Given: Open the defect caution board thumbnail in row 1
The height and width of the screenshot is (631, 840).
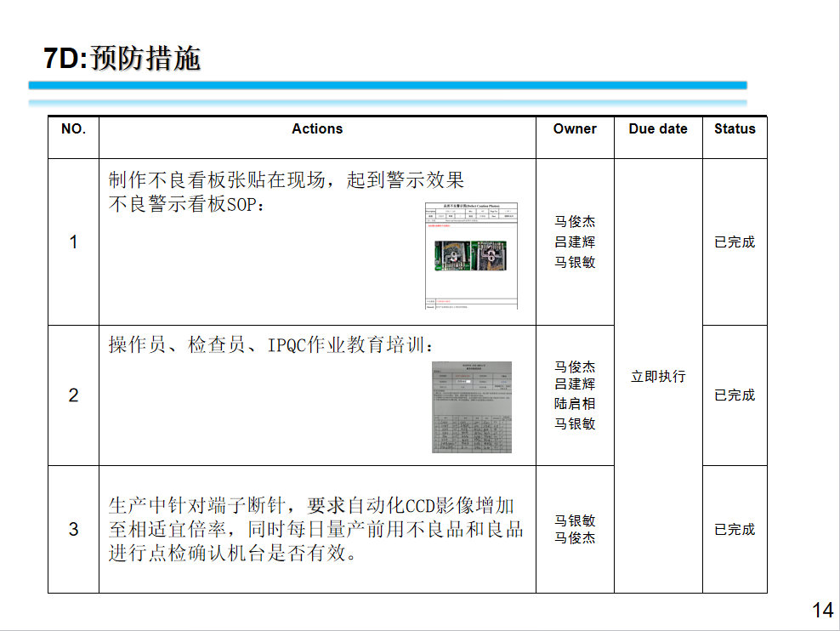Looking at the screenshot, I should tap(471, 255).
